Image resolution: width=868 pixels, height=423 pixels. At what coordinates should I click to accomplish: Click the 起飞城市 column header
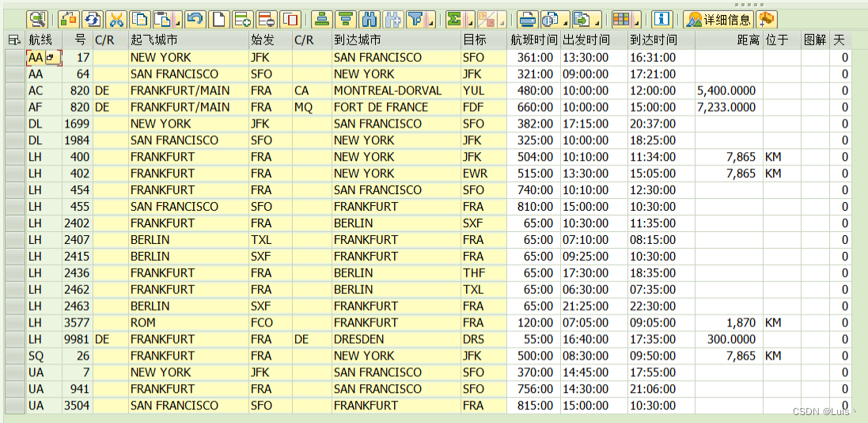pos(188,40)
